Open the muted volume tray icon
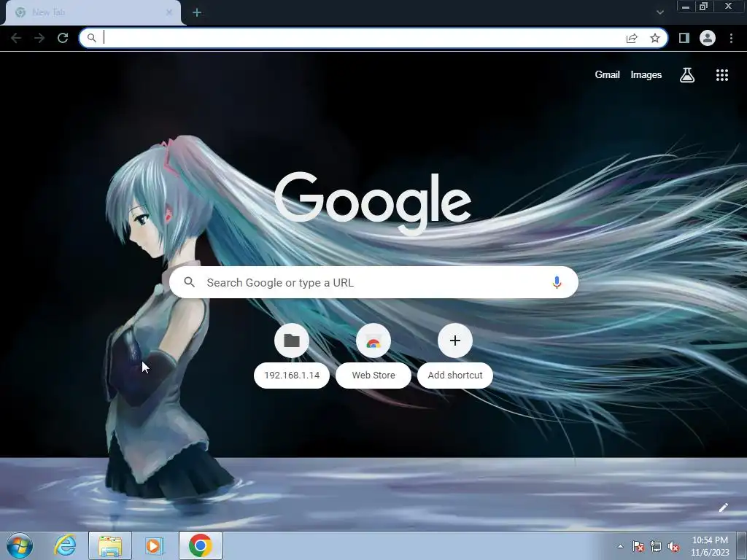This screenshot has height=560, width=747. tap(673, 547)
